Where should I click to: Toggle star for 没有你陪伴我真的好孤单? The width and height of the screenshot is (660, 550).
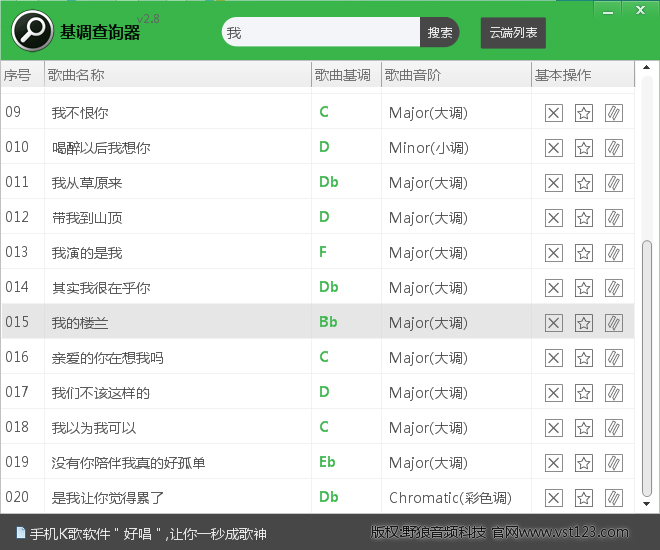(584, 463)
